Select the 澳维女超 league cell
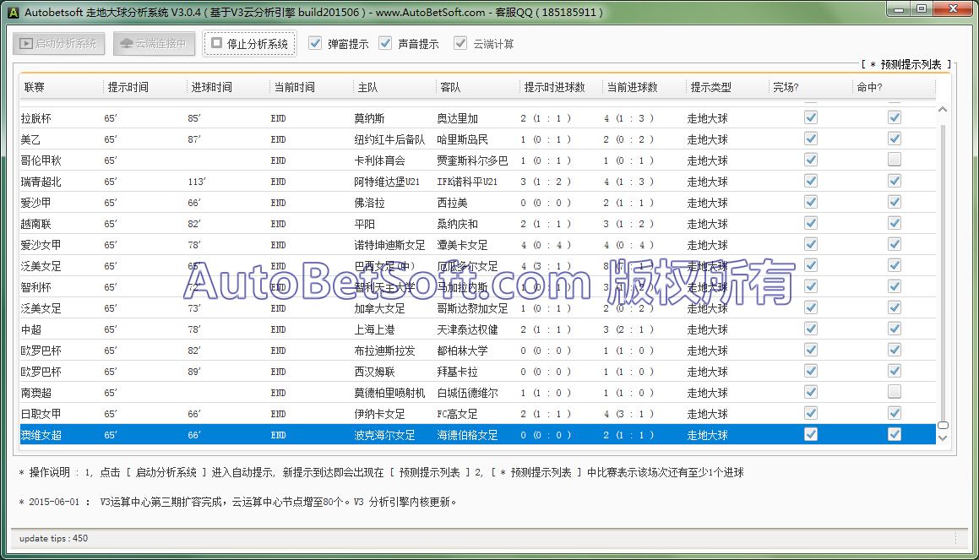 pyautogui.click(x=41, y=435)
